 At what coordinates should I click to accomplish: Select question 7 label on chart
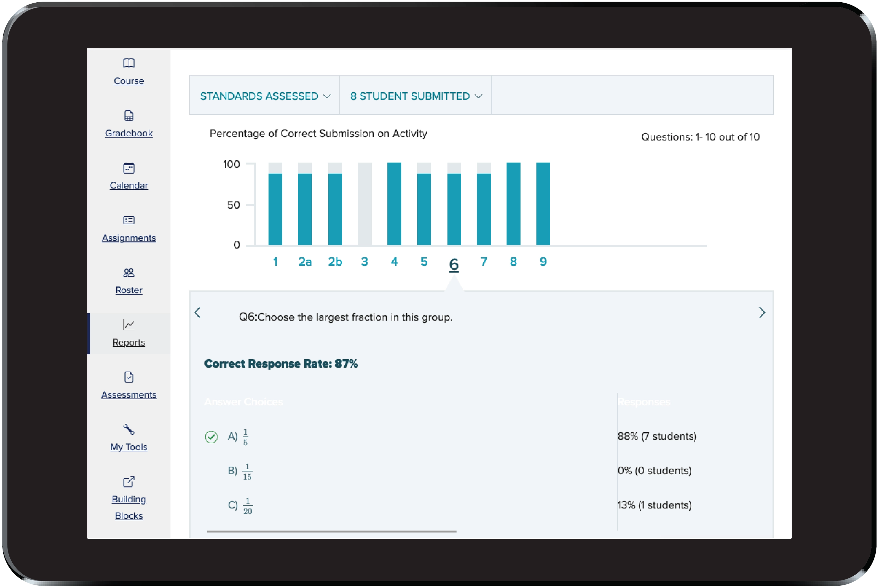[483, 262]
